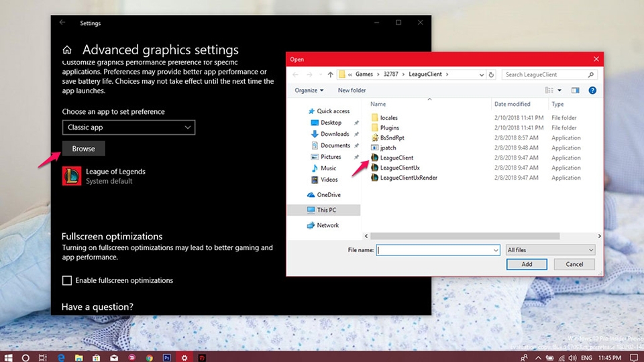Screen dimensions: 644x362
Task: Open Music in the navigation pane
Action: (323, 168)
